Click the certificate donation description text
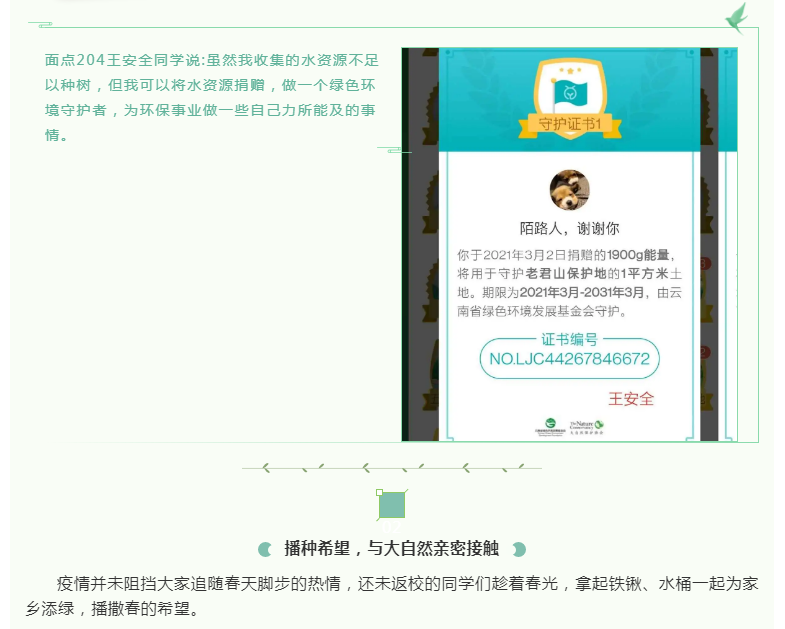Viewport: 785px width, 629px height. [569, 283]
